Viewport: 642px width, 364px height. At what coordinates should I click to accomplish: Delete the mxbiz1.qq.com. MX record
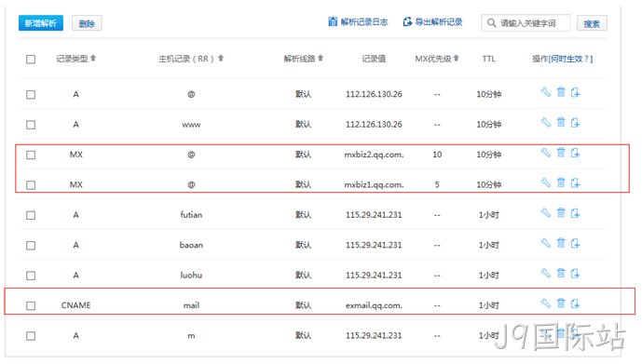[561, 182]
